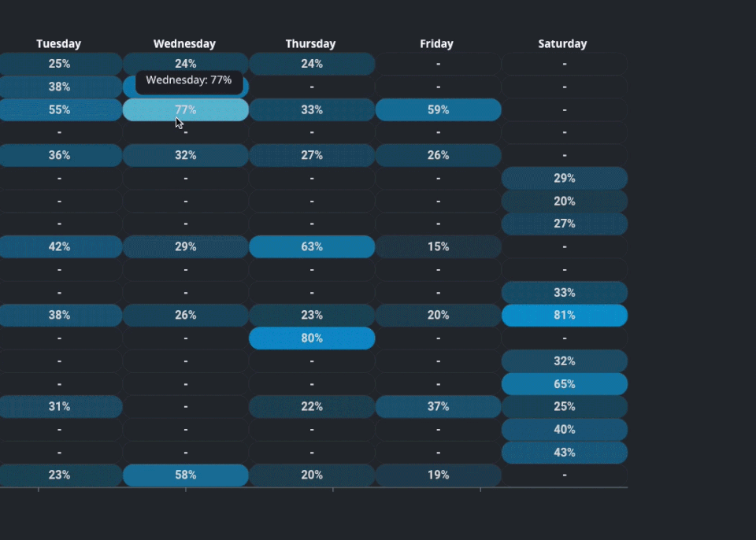Select the 65% Saturday cell
This screenshot has width=756, height=540.
tap(564, 384)
